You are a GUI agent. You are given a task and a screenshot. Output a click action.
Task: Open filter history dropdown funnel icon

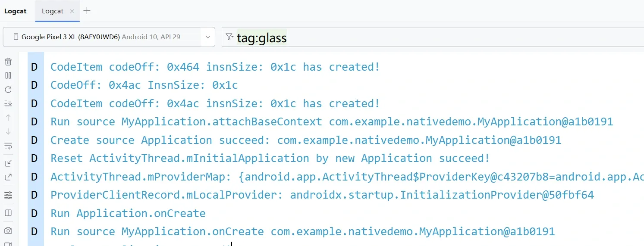tap(229, 37)
